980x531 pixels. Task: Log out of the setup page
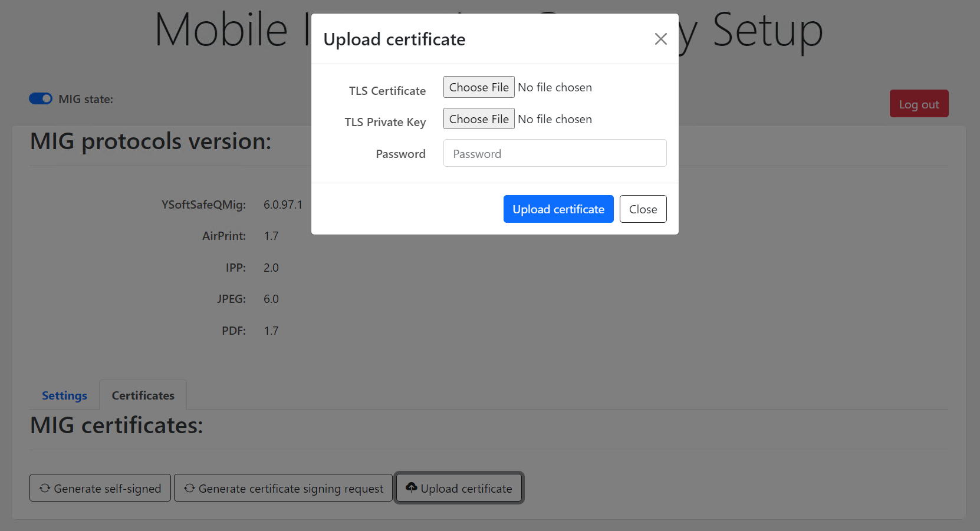(918, 104)
